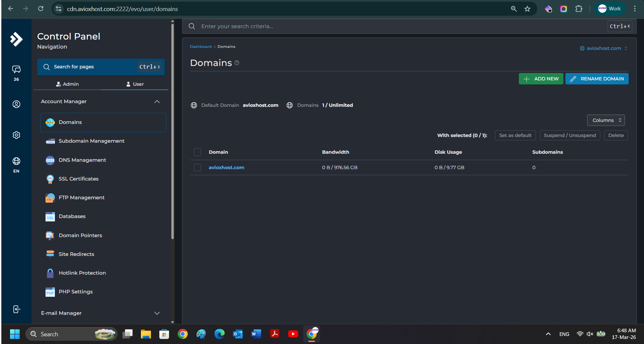Open the avioxhost.com domain link
This screenshot has height=344, width=644.
pyautogui.click(x=226, y=167)
